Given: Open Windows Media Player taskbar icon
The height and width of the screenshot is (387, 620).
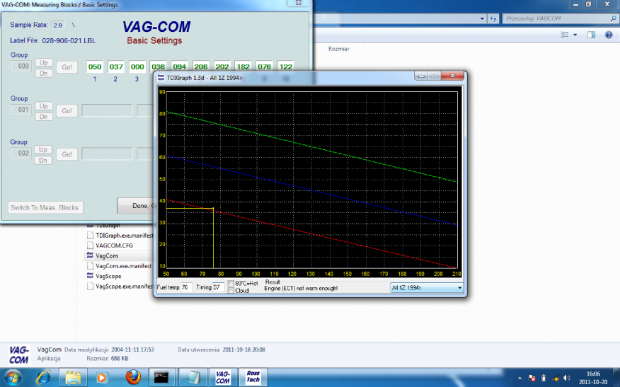Looking at the screenshot, I should (102, 377).
